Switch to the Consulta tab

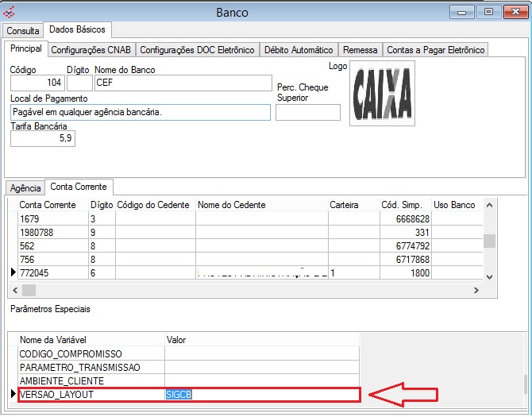pyautogui.click(x=23, y=31)
